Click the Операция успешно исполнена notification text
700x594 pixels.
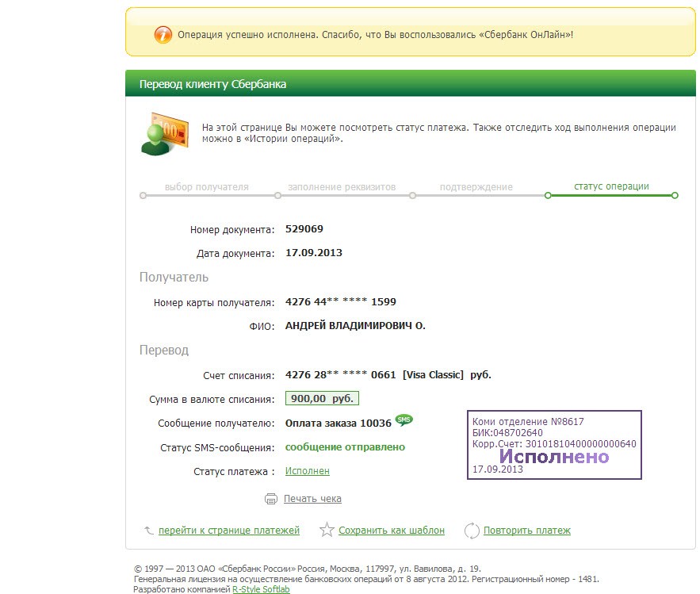(x=376, y=34)
